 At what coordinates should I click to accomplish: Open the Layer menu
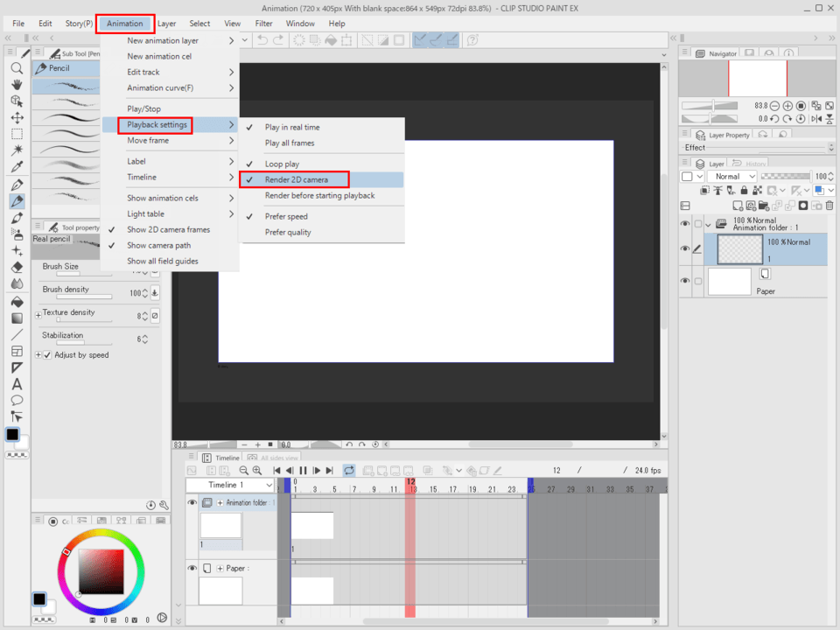point(166,24)
